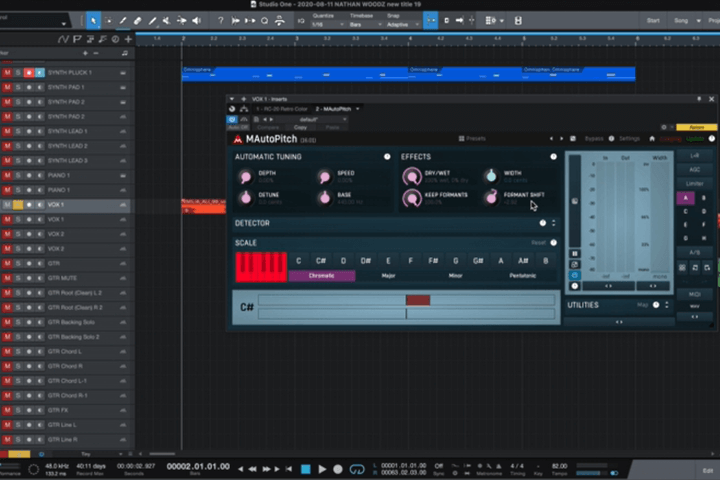Switch to the Song page
The image size is (720, 480).
681,21
